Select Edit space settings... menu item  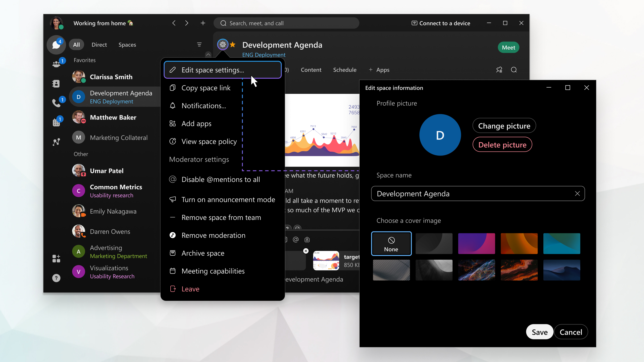[x=222, y=70]
